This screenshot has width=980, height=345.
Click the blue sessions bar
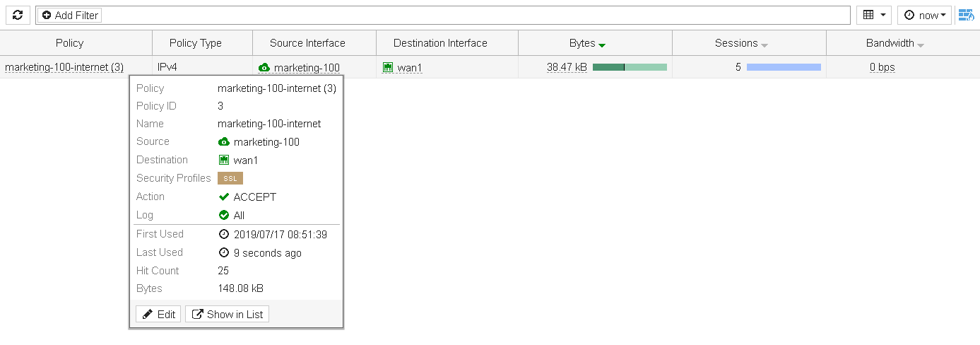click(x=784, y=67)
